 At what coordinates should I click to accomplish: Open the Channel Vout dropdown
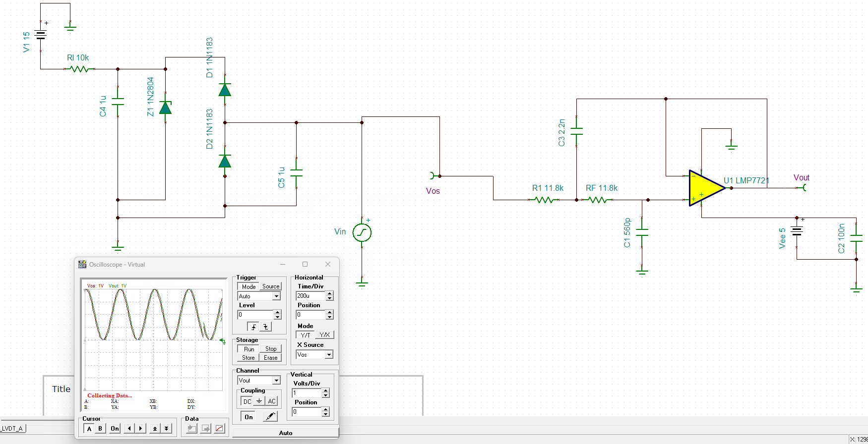pyautogui.click(x=276, y=381)
